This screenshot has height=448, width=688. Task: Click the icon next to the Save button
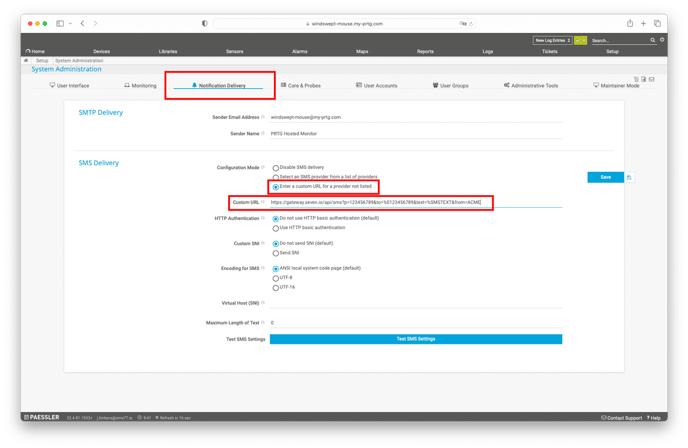coord(629,177)
